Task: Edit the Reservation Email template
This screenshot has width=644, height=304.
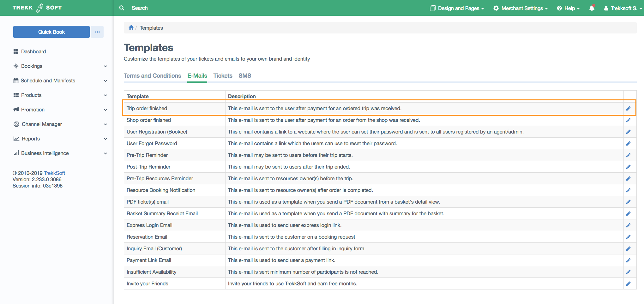Action: point(628,237)
